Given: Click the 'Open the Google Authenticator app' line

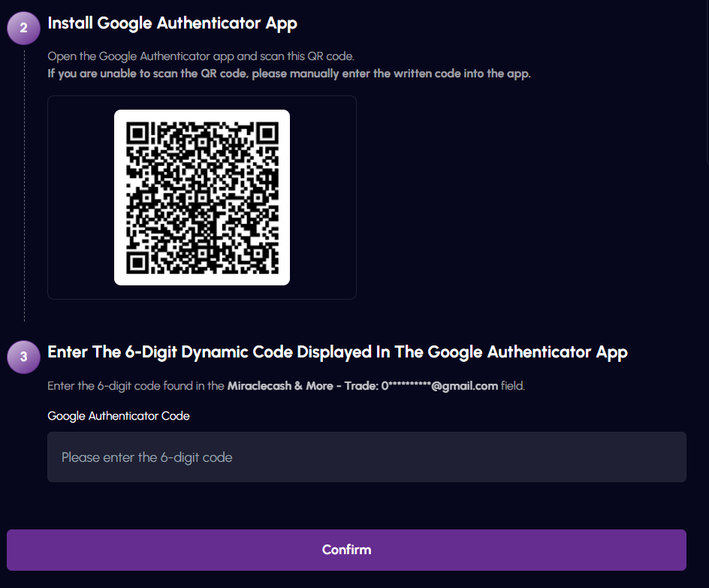Looking at the screenshot, I should 201,56.
